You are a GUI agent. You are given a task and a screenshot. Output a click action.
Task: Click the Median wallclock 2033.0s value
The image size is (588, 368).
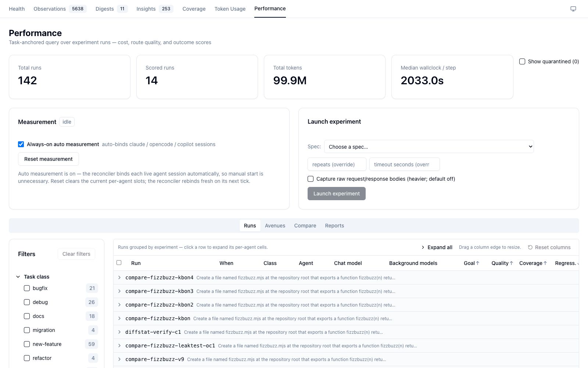(422, 81)
